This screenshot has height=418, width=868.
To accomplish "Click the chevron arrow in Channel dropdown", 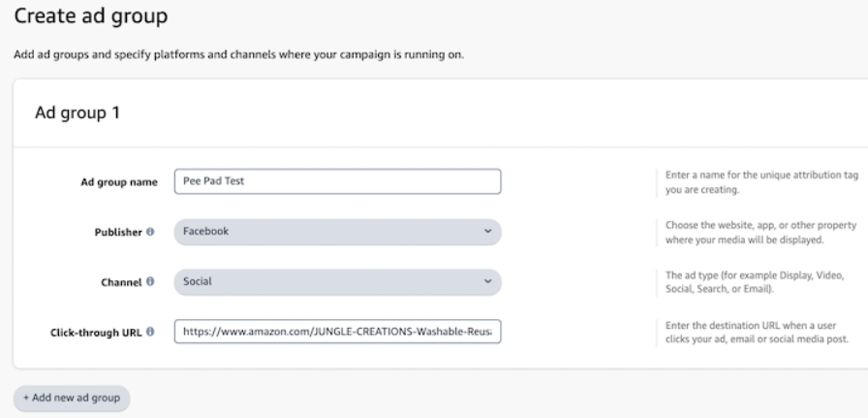I will coord(487,282).
